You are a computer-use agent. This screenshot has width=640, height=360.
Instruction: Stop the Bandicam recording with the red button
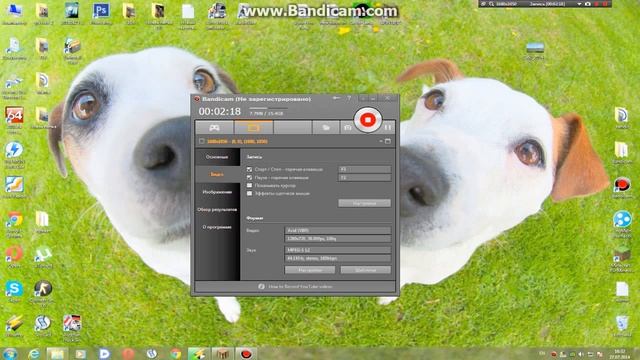pos(368,120)
